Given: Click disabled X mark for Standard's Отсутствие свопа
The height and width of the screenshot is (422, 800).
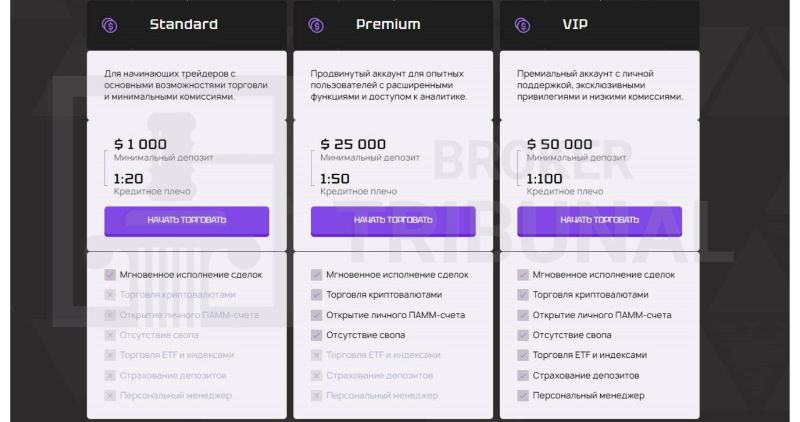Looking at the screenshot, I should [x=110, y=335].
